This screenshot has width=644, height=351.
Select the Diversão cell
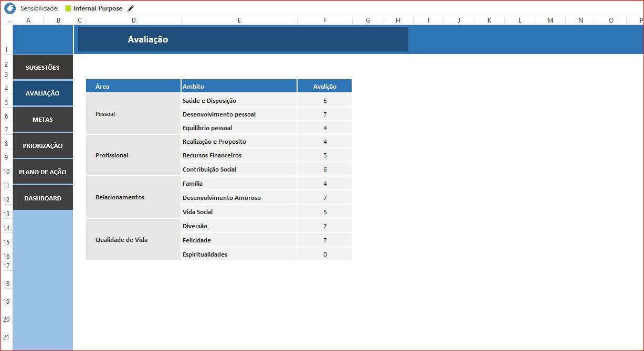coord(239,226)
